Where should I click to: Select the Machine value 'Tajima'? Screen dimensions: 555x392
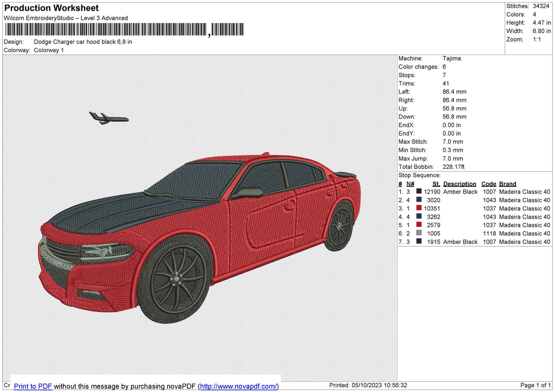(x=451, y=58)
